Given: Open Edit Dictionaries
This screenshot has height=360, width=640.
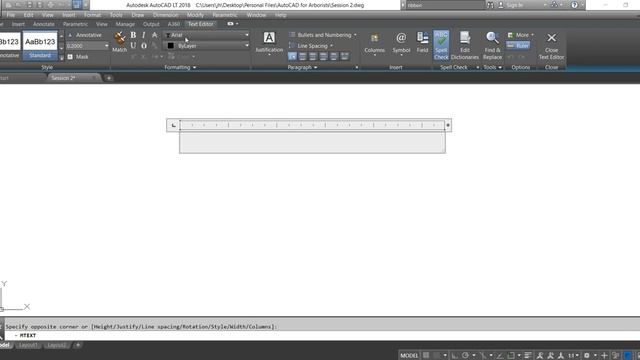Looking at the screenshot, I should 465,45.
